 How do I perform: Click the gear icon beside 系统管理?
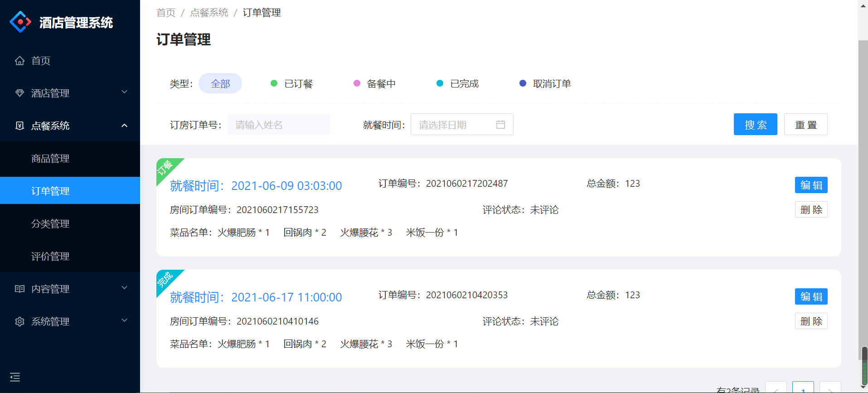click(19, 322)
